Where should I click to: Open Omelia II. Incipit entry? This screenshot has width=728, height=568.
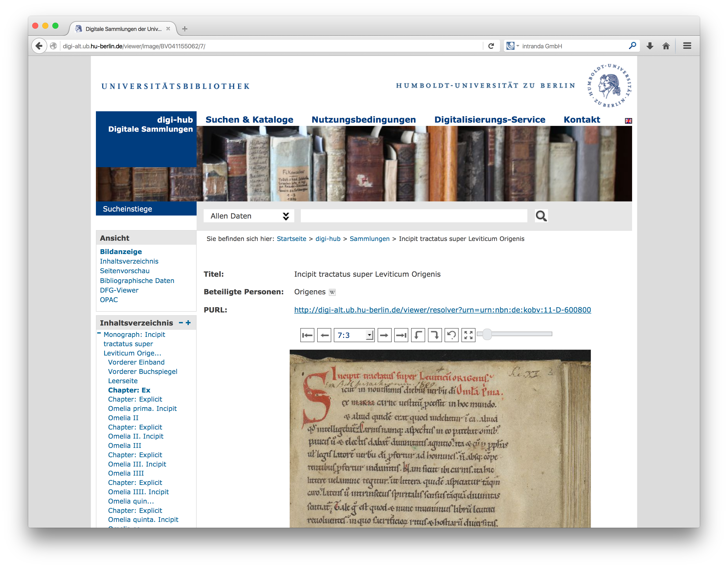136,436
